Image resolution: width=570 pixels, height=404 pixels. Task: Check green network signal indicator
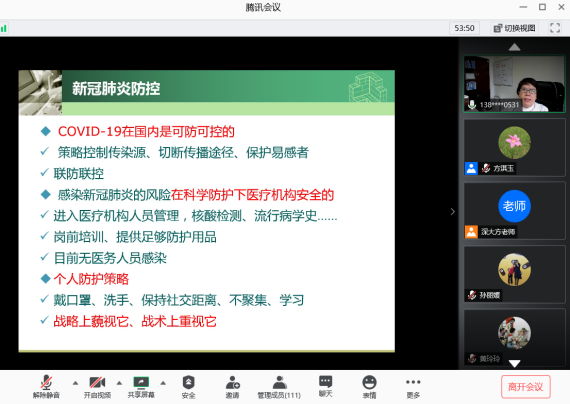tap(4, 28)
